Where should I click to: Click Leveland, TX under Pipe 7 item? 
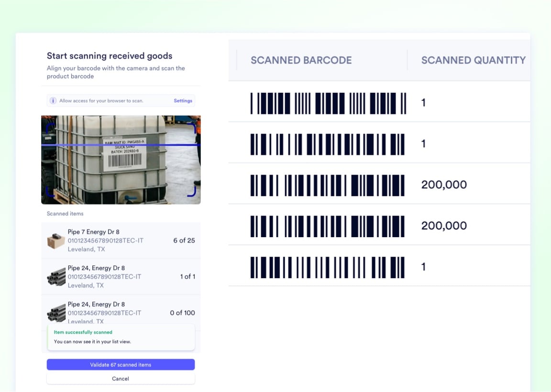click(87, 250)
